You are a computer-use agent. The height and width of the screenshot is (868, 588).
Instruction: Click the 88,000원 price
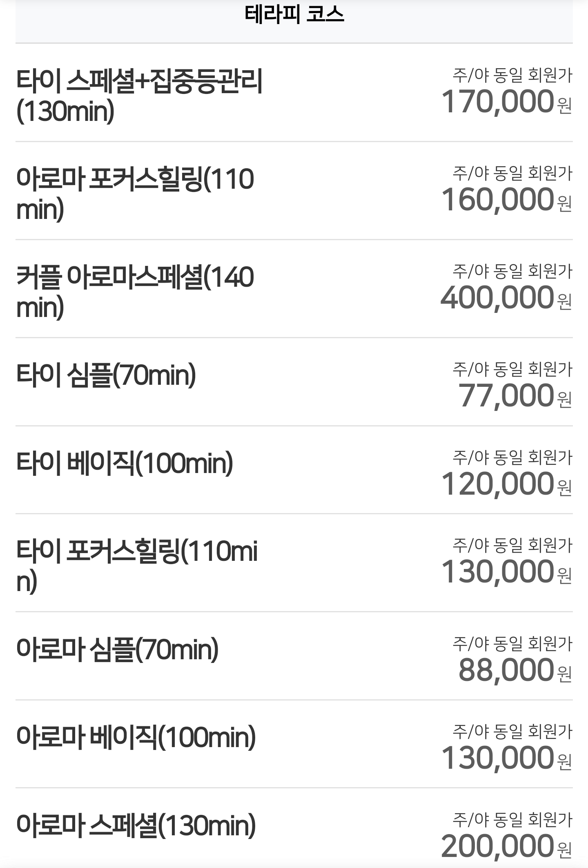click(x=514, y=670)
